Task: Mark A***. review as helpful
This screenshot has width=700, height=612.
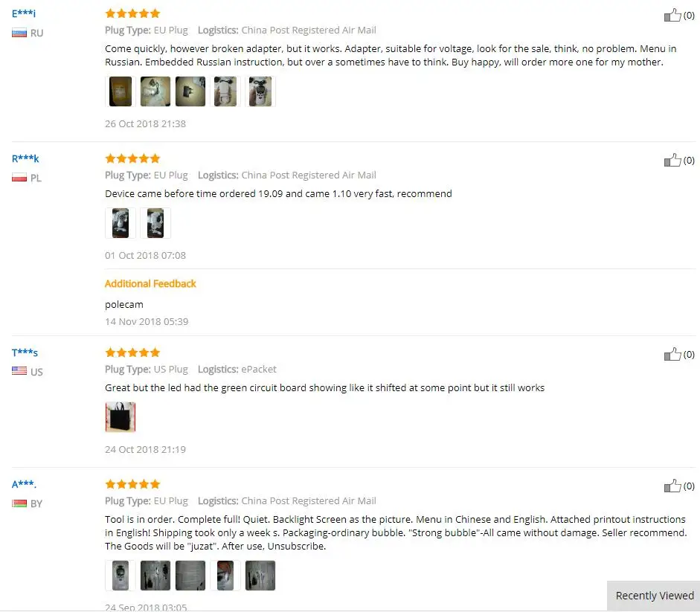Action: (672, 486)
